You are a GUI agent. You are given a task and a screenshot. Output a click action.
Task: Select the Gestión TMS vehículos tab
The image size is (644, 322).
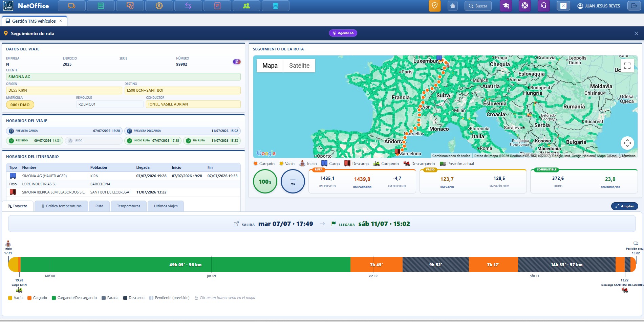(34, 21)
